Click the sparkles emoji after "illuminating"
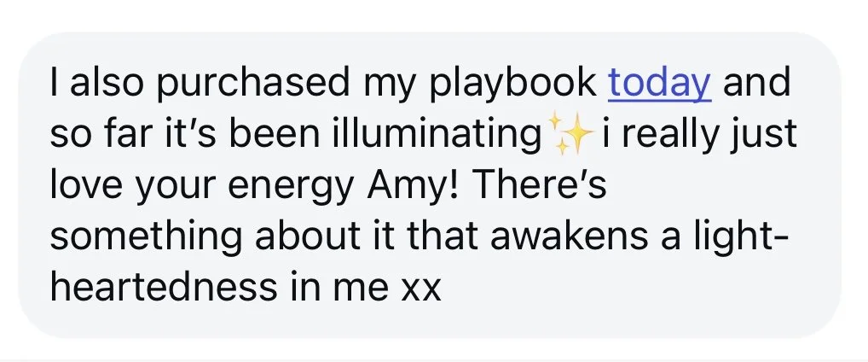868x362 pixels. 570,132
